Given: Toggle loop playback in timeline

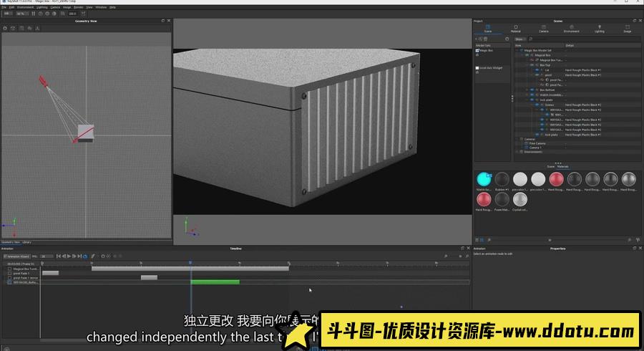Looking at the screenshot, I should 85,256.
